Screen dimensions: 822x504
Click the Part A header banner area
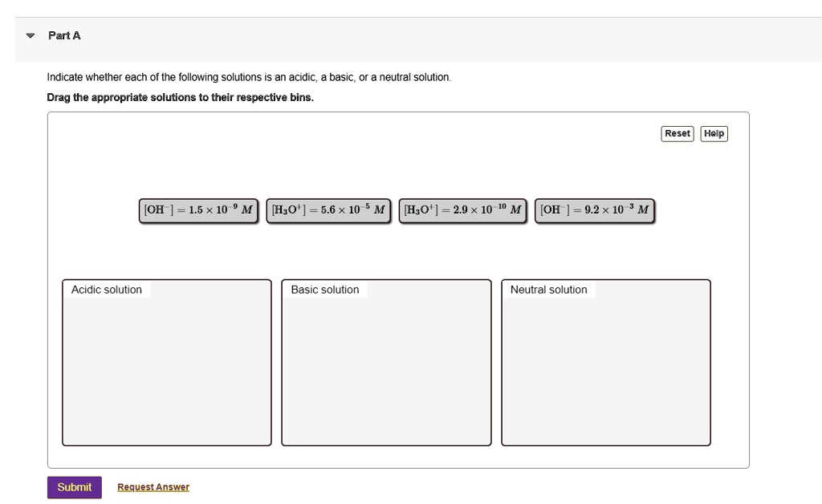click(401, 35)
